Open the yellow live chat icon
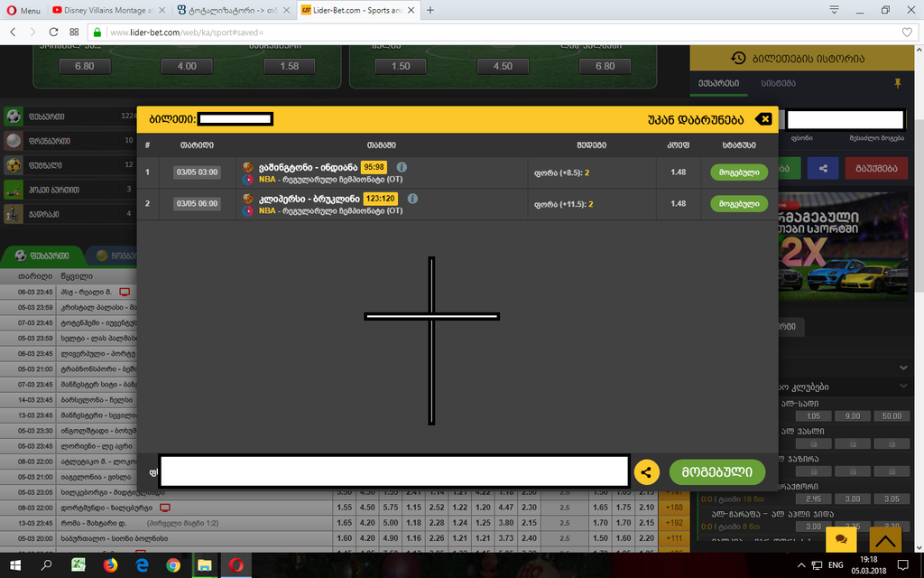924x578 pixels. (x=842, y=538)
